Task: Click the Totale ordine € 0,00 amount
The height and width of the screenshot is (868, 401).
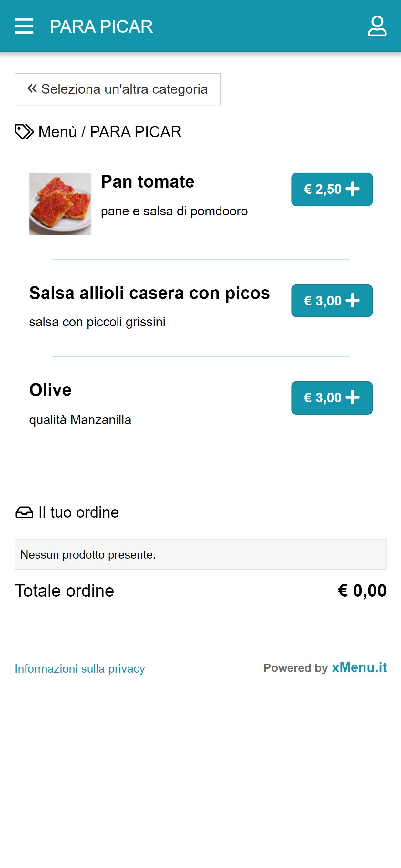Action: click(362, 591)
